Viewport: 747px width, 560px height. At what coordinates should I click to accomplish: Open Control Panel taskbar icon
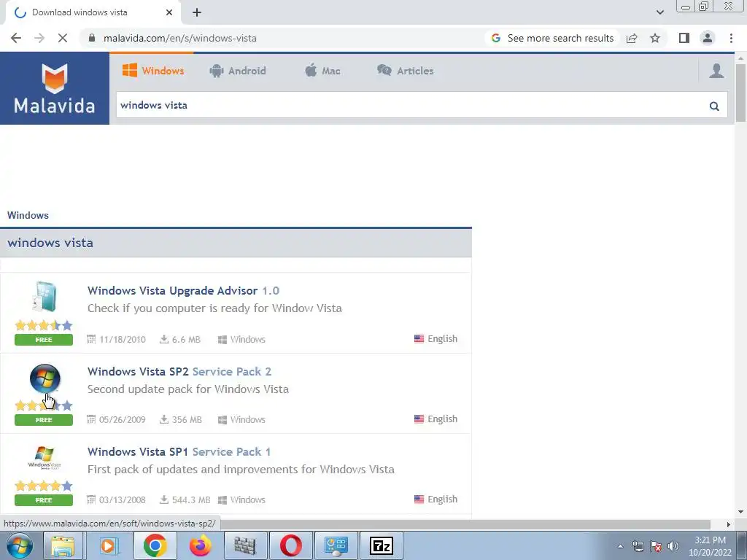click(x=336, y=545)
